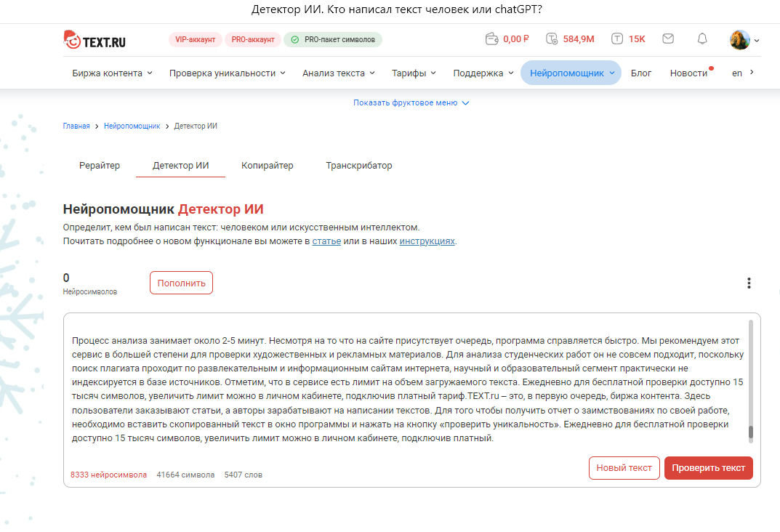Switch to the Рерайтер tab

(x=100, y=166)
